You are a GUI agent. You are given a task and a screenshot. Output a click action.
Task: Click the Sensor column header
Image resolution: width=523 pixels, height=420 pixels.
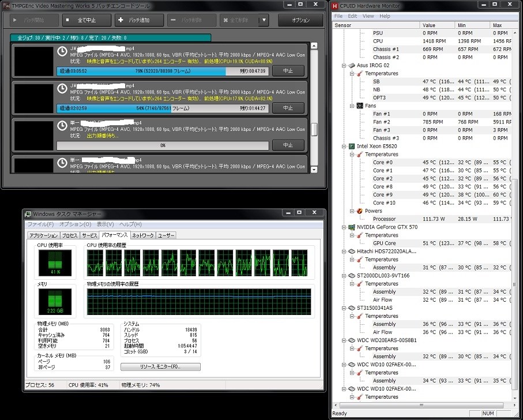point(376,25)
